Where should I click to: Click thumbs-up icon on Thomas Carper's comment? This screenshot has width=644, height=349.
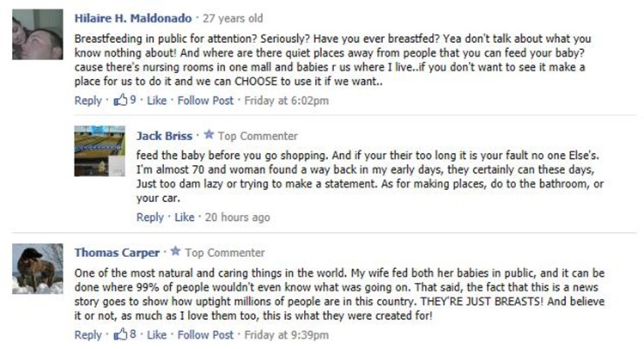[x=121, y=334]
